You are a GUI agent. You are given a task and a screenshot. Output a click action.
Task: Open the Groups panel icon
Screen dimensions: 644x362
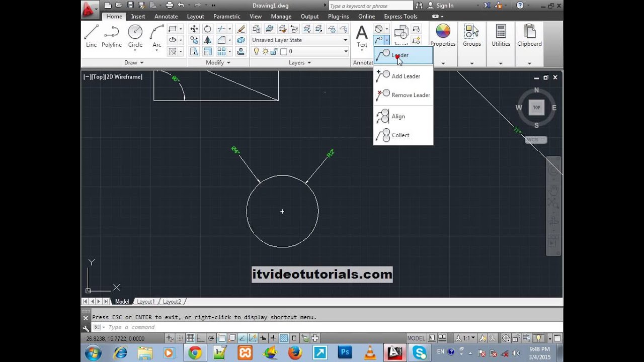click(x=471, y=32)
